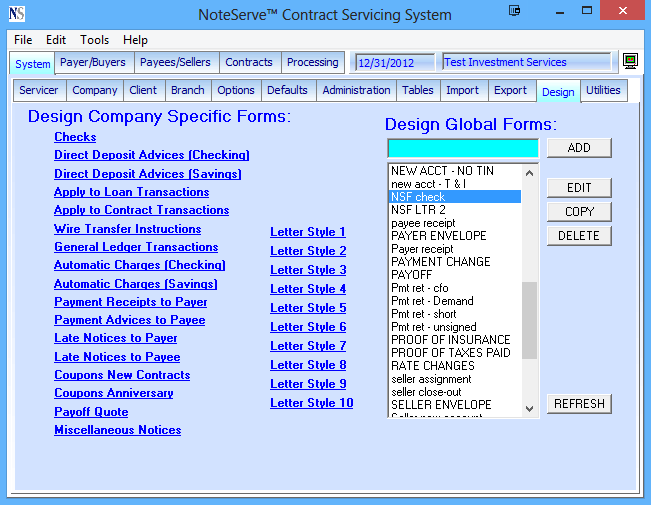651x505 pixels.
Task: Select the Payer/Buyers tab
Action: pyautogui.click(x=94, y=62)
